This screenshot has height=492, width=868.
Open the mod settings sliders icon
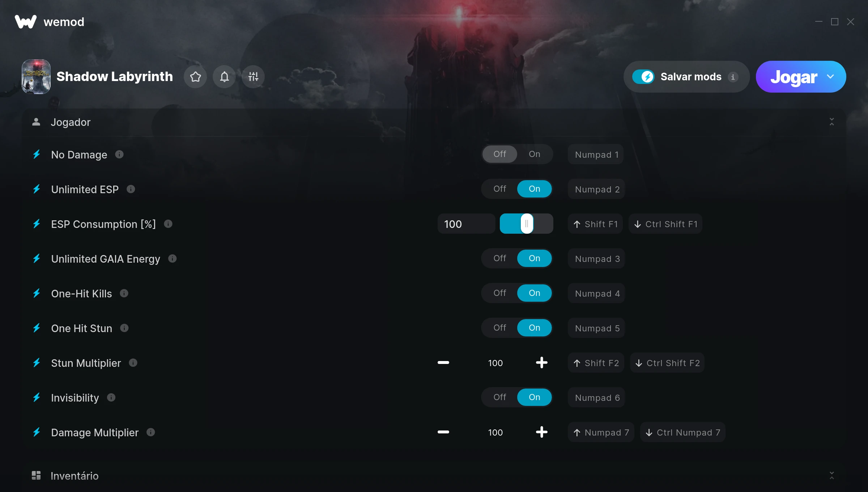pos(253,77)
